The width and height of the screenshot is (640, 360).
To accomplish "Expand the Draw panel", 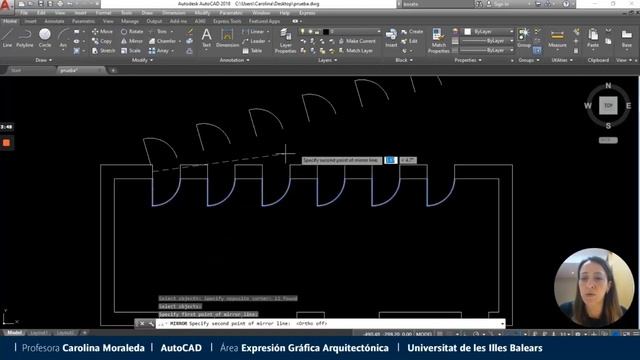I will [44, 60].
